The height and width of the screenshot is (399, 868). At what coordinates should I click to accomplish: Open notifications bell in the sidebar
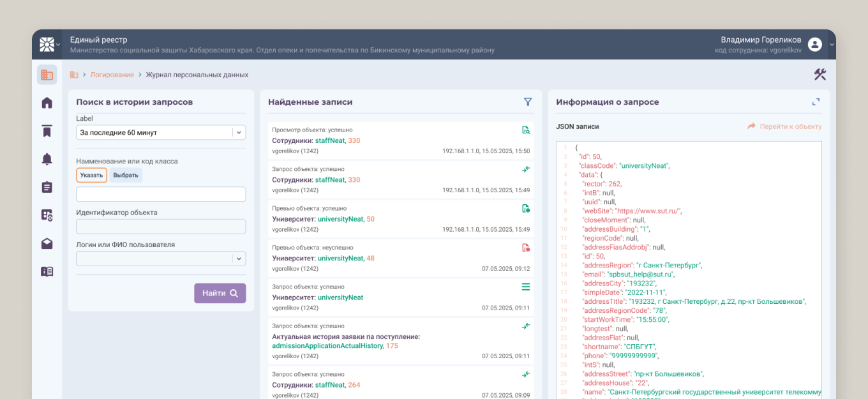coord(47,159)
